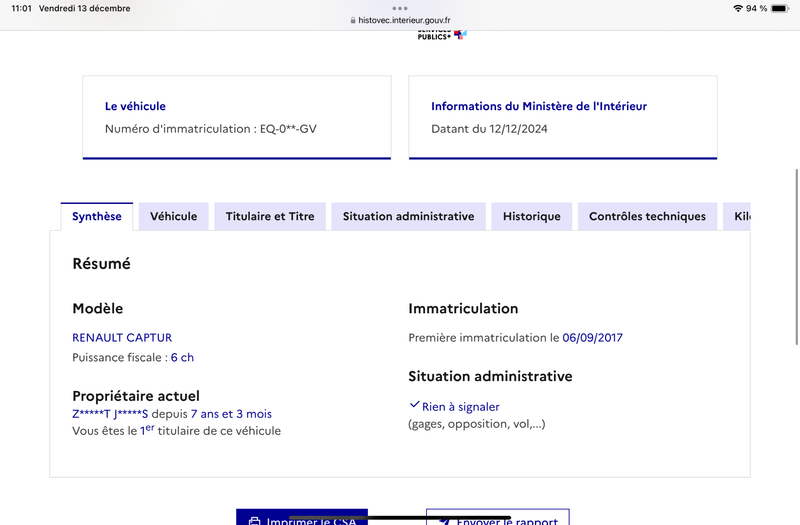
Task: Click the Propriétaire actuel heading
Action: point(136,396)
